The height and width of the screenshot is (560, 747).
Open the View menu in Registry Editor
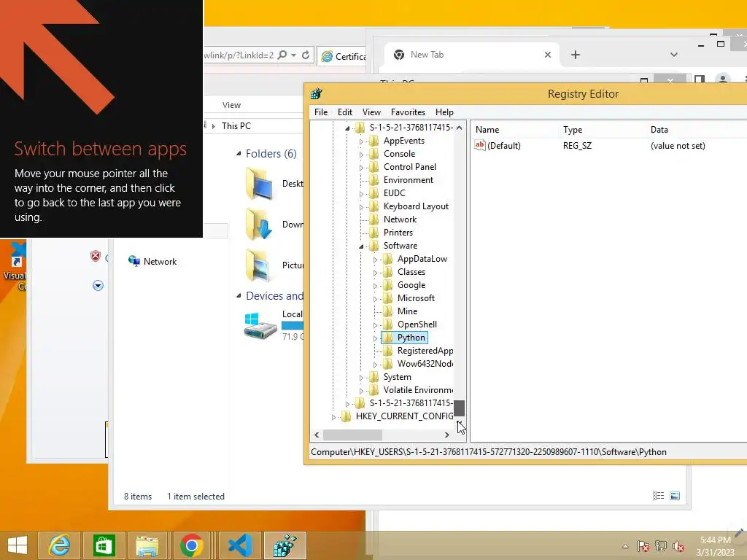coord(371,112)
